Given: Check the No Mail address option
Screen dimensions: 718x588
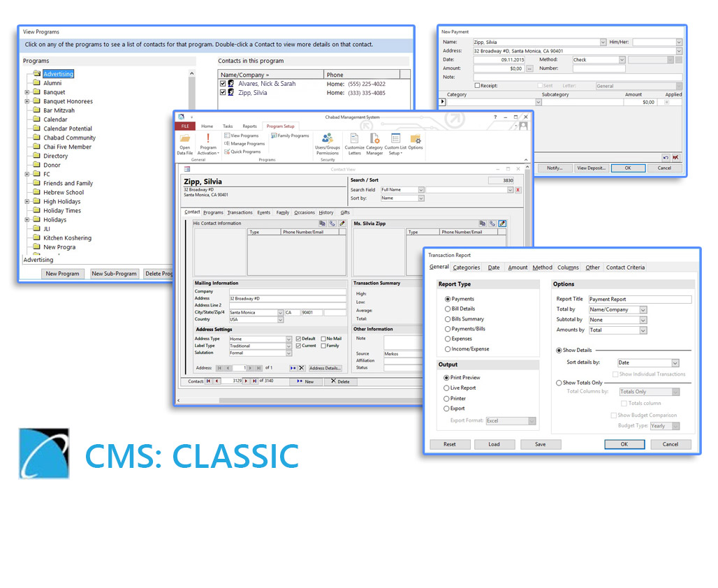Looking at the screenshot, I should (324, 339).
